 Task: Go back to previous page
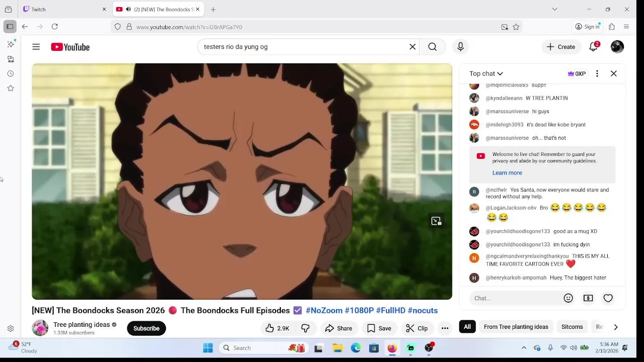[x=25, y=27]
